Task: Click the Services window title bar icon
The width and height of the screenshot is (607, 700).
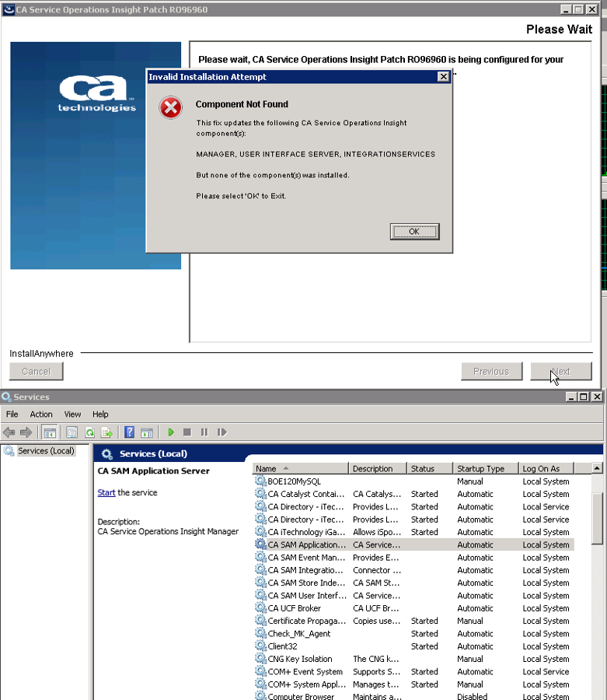Action: [x=6, y=397]
